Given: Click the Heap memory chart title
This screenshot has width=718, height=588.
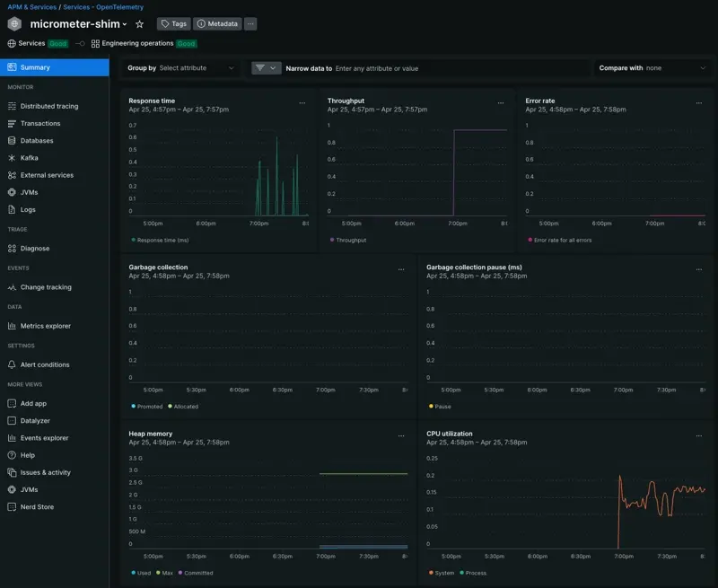Looking at the screenshot, I should 150,434.
